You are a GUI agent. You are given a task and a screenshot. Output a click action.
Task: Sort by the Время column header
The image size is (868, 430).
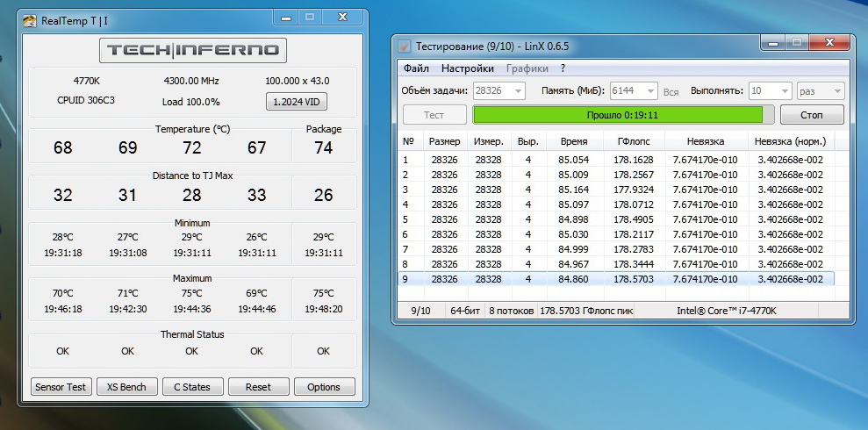[x=574, y=141]
